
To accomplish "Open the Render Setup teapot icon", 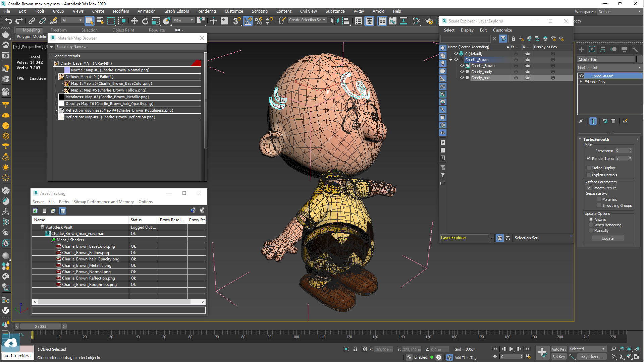I will click(x=429, y=21).
